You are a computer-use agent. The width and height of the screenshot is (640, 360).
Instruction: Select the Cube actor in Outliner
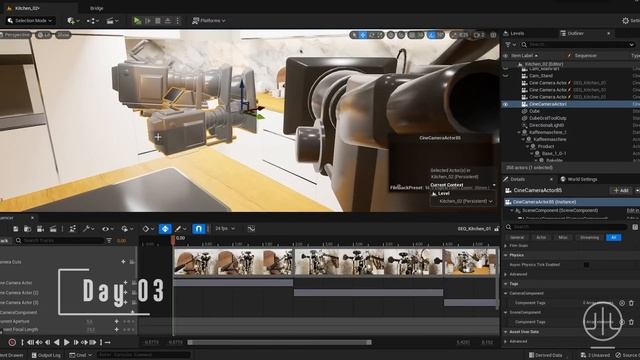[x=534, y=111]
